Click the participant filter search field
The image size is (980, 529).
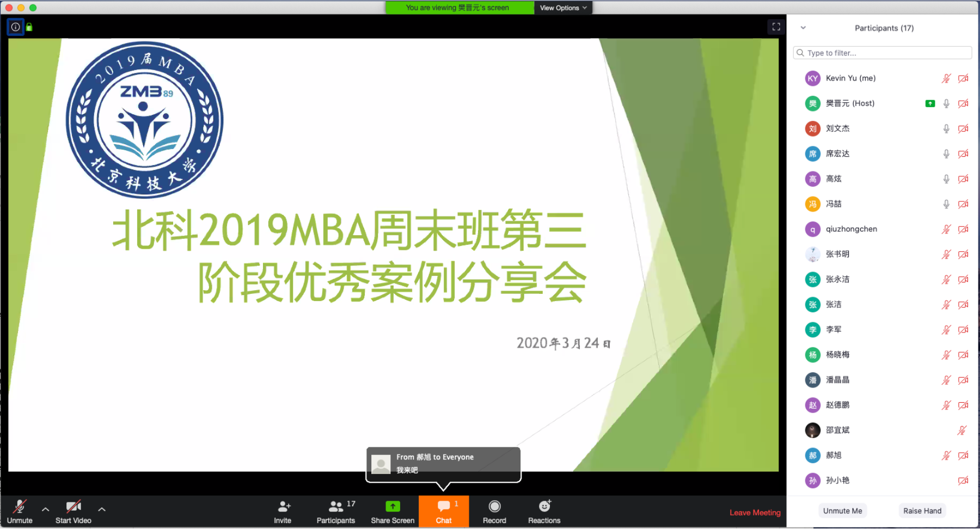[x=882, y=52]
